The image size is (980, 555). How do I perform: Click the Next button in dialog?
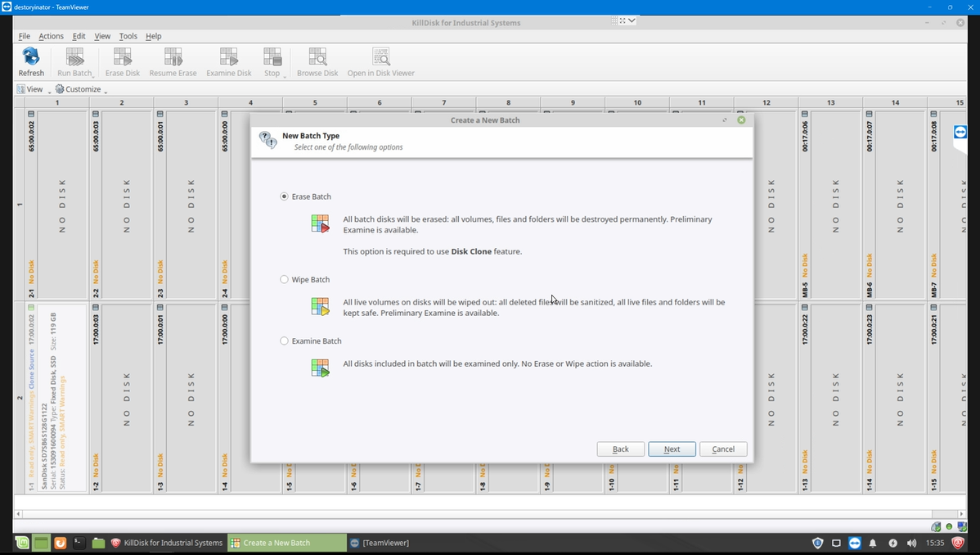672,449
